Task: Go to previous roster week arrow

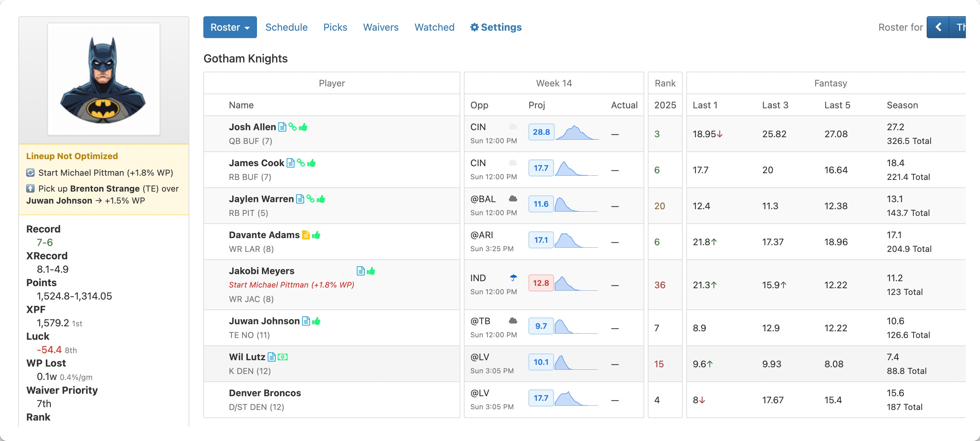Action: (x=938, y=28)
